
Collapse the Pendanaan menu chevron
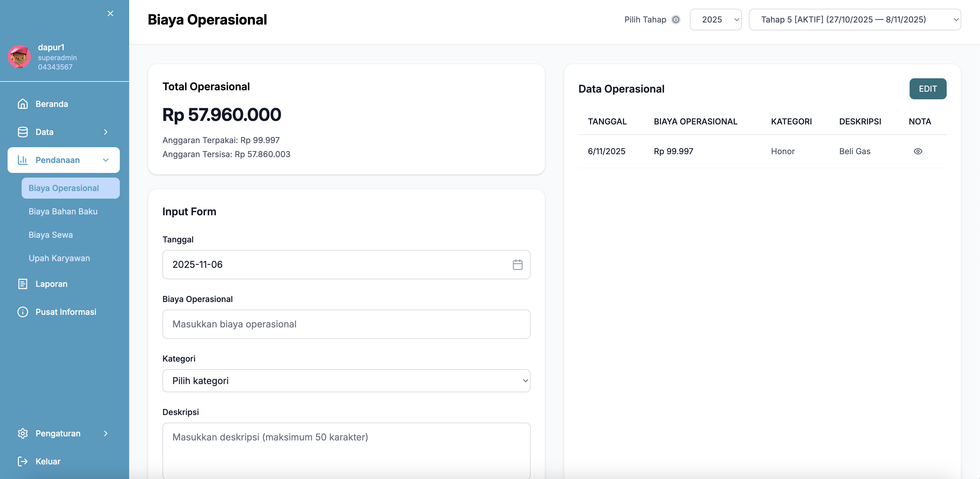pyautogui.click(x=106, y=160)
